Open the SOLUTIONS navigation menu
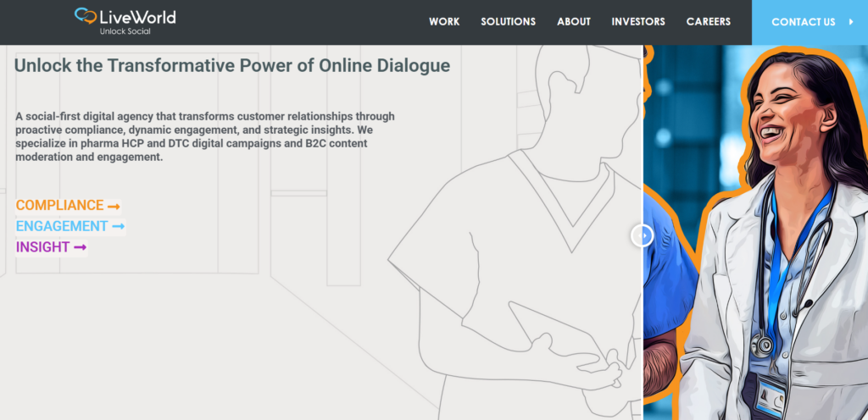 508,22
